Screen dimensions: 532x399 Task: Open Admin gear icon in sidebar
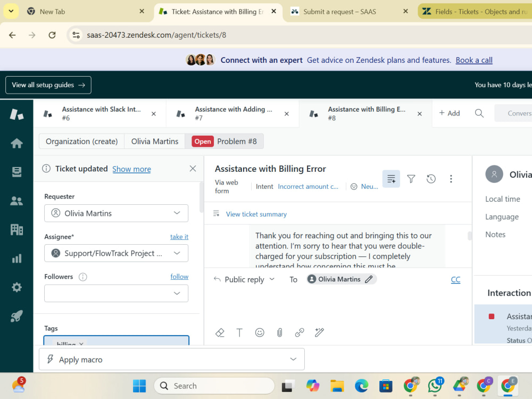(16, 287)
